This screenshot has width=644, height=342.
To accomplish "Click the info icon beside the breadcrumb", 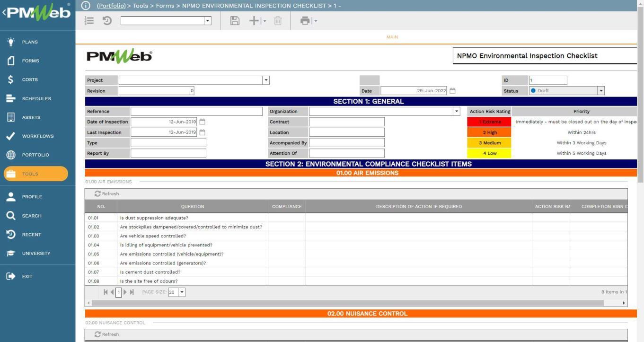I will click(86, 6).
